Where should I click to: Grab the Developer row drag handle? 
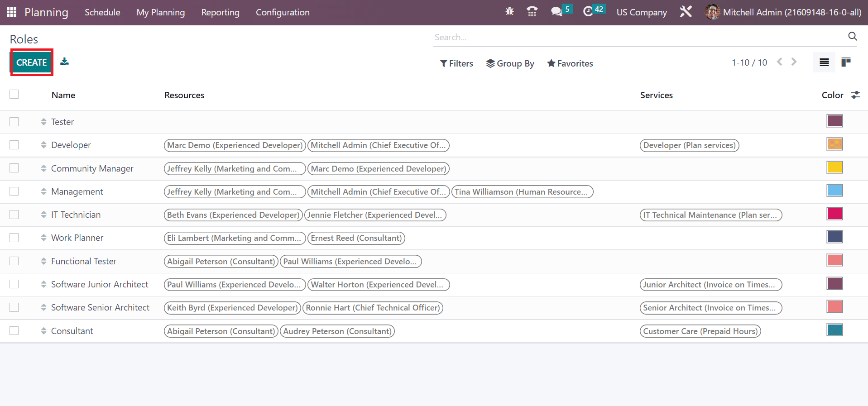pos(43,145)
